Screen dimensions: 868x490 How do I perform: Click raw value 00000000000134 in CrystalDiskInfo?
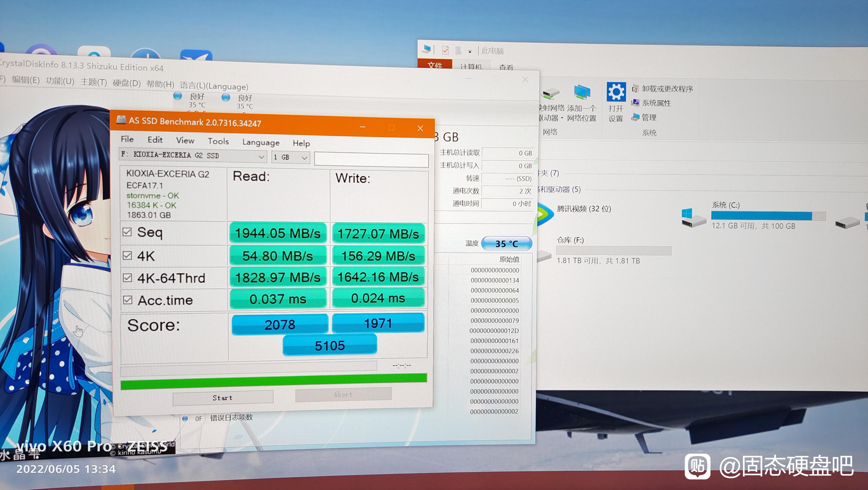[495, 280]
